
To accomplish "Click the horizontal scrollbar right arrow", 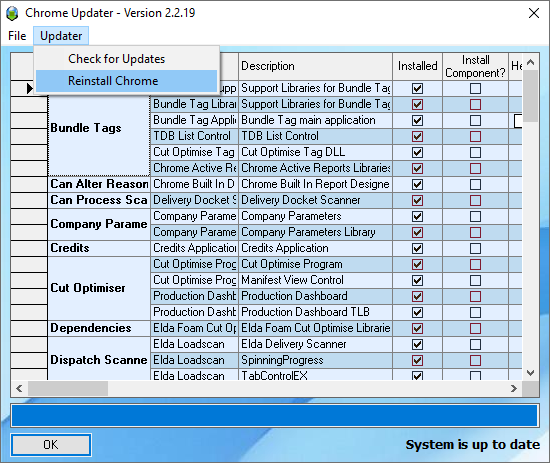I will (x=514, y=388).
